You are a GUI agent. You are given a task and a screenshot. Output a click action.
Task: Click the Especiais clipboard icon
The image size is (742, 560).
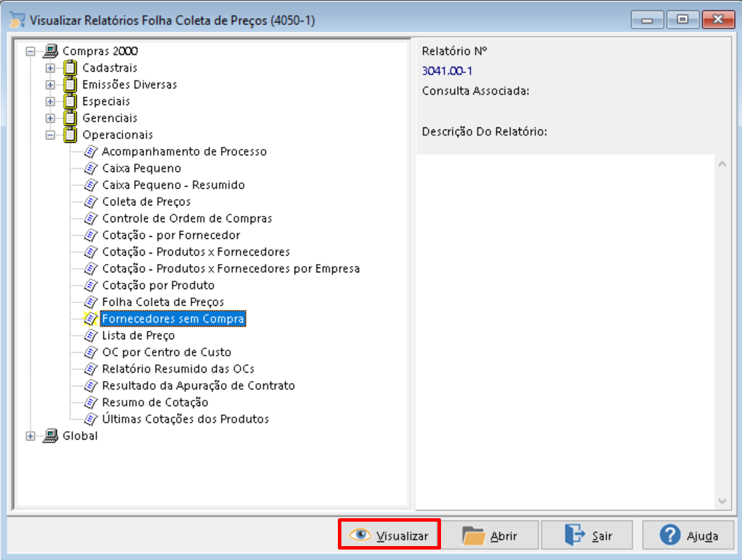pyautogui.click(x=70, y=101)
